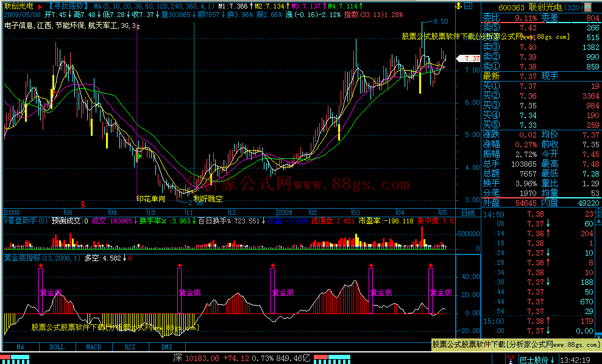The image size is (602, 364).
Task: Click the 黄金底 signal label near 04
Action: coord(381,293)
